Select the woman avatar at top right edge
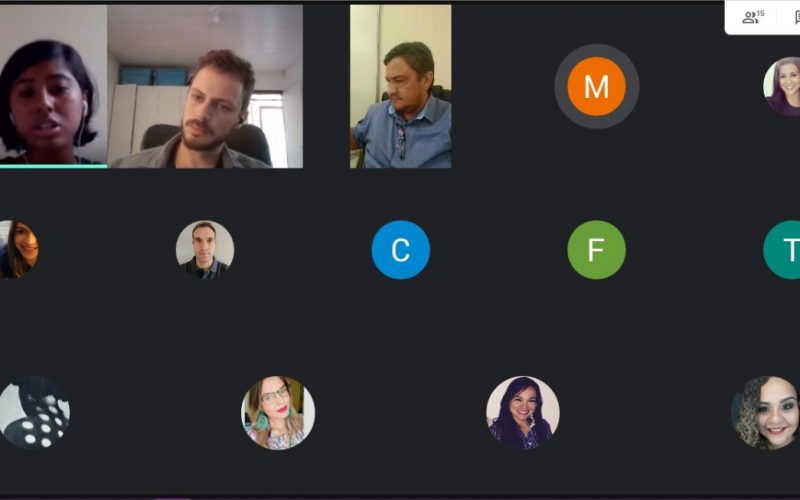Screen dimensions: 800x500 (x=782, y=86)
